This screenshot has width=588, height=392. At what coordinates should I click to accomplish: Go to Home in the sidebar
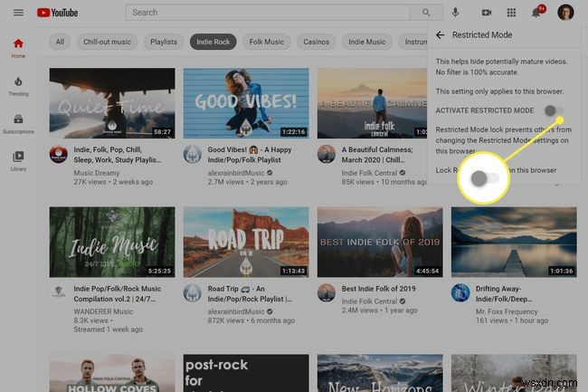18,48
